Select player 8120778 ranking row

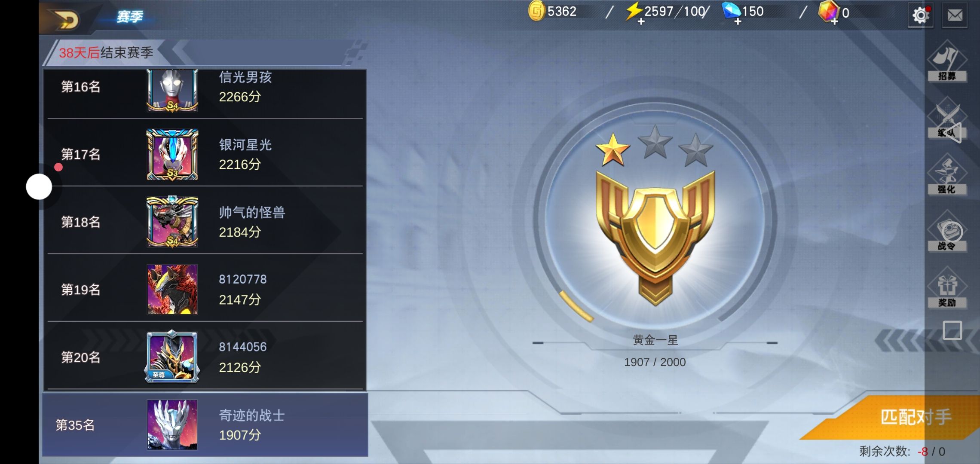(205, 289)
